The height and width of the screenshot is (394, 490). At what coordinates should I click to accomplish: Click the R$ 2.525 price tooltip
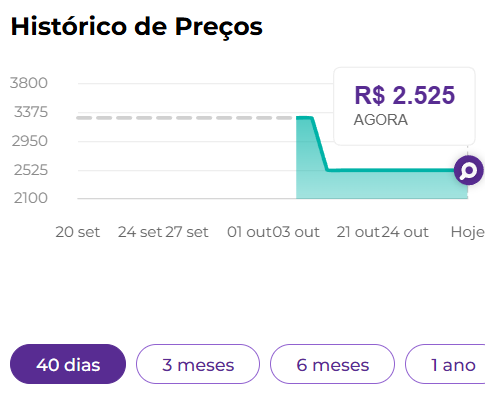coord(404,106)
